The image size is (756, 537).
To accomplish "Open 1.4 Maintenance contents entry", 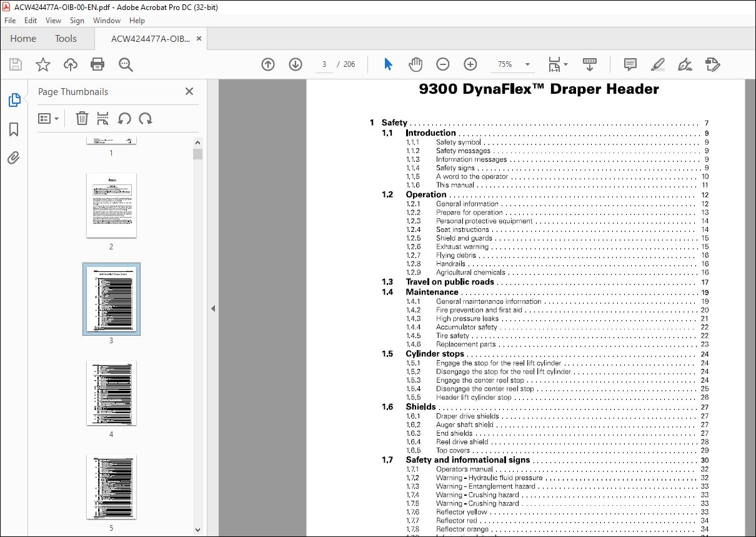I will (x=545, y=292).
